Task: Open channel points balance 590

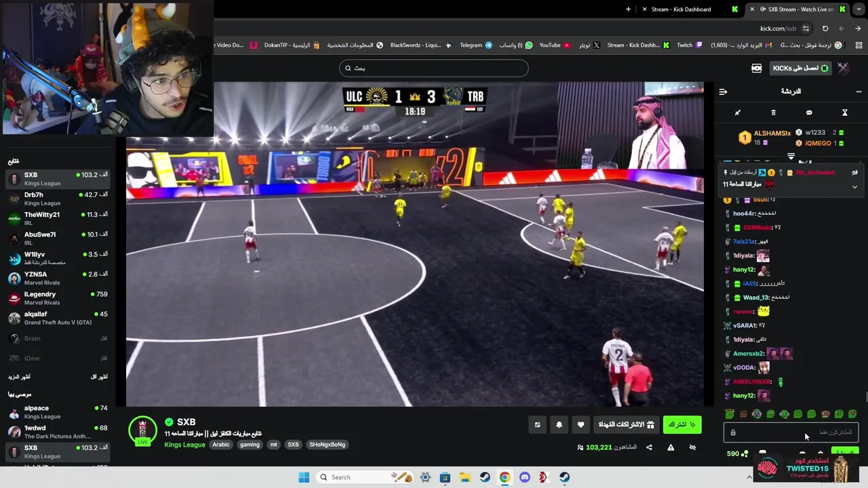Action: tap(737, 453)
